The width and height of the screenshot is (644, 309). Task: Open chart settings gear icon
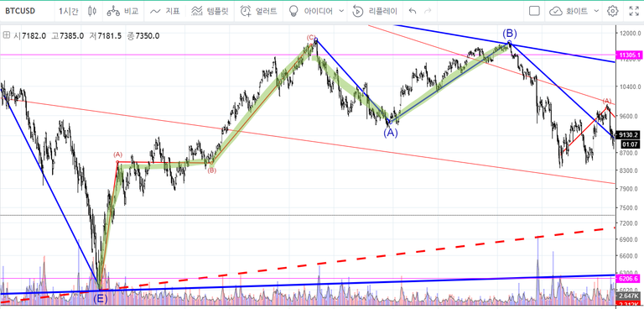[x=612, y=11]
